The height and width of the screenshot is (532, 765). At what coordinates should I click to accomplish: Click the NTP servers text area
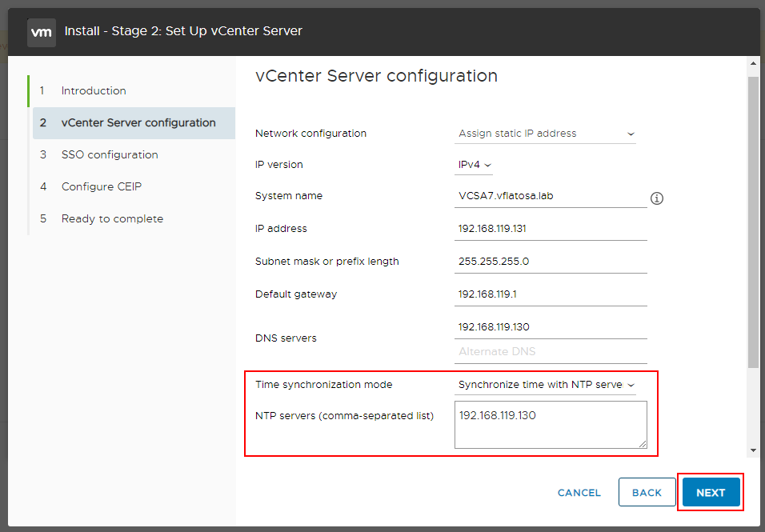[551, 425]
